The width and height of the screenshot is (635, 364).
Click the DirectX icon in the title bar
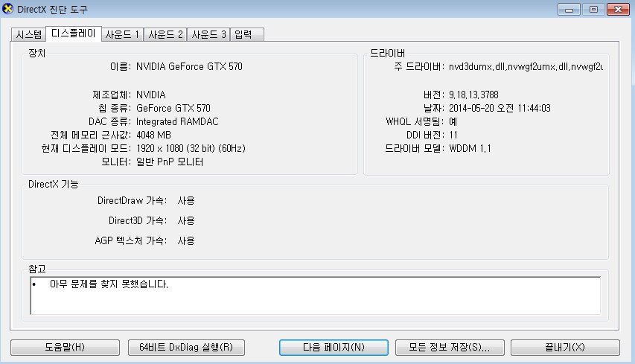tap(8, 9)
